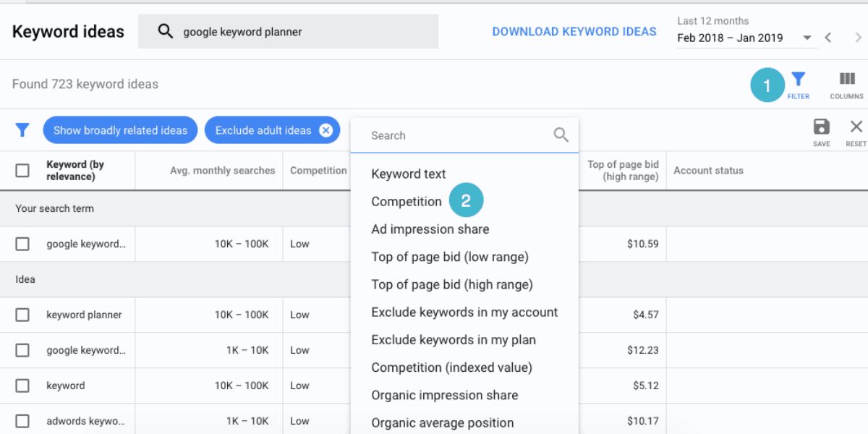Click Found 723 keyword ideas text
The width and height of the screenshot is (868, 434).
click(x=85, y=84)
